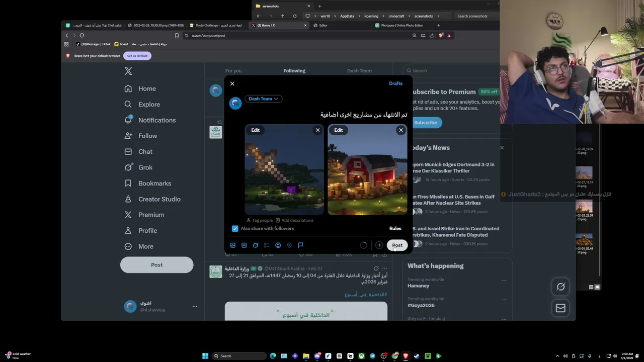Click the bookmark icon in the address bar

click(177, 35)
